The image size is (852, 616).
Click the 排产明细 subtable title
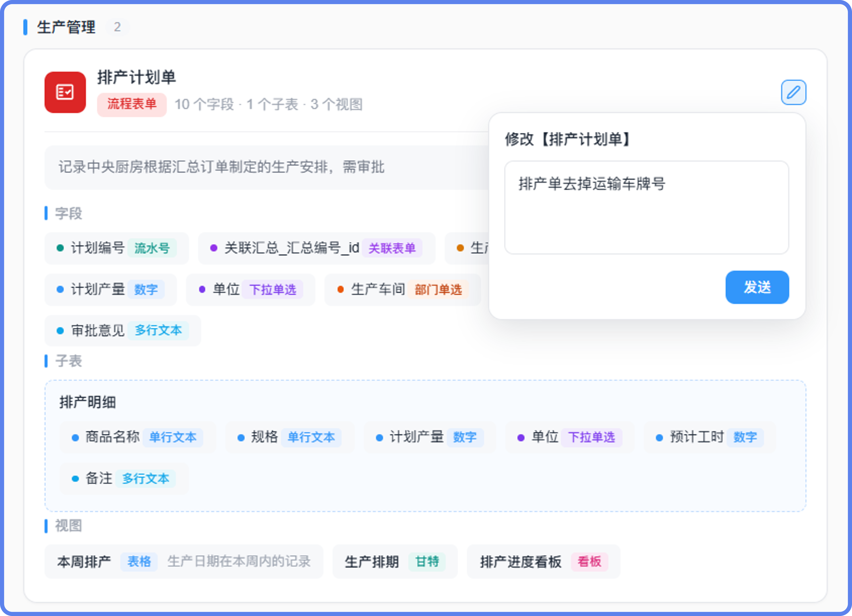click(x=88, y=402)
